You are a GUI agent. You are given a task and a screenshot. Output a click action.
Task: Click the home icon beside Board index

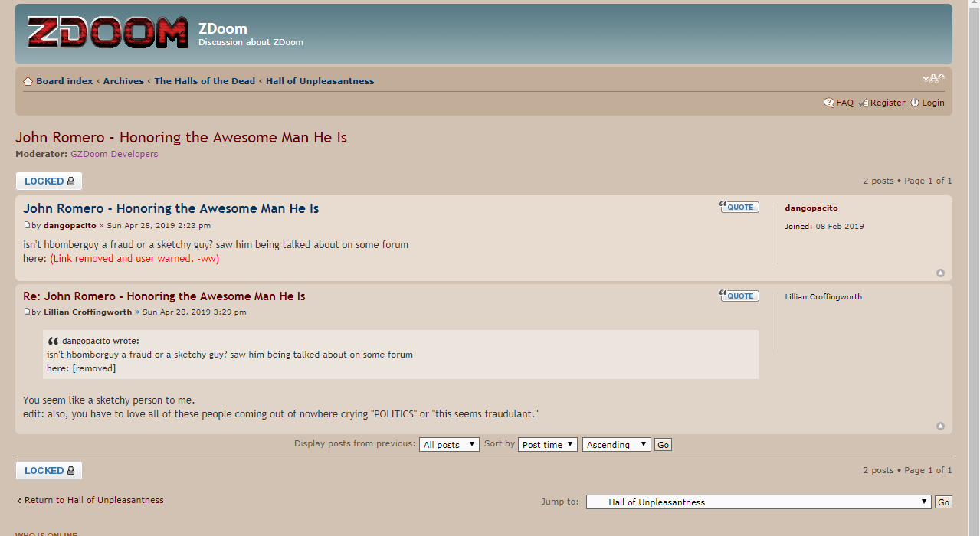28,81
